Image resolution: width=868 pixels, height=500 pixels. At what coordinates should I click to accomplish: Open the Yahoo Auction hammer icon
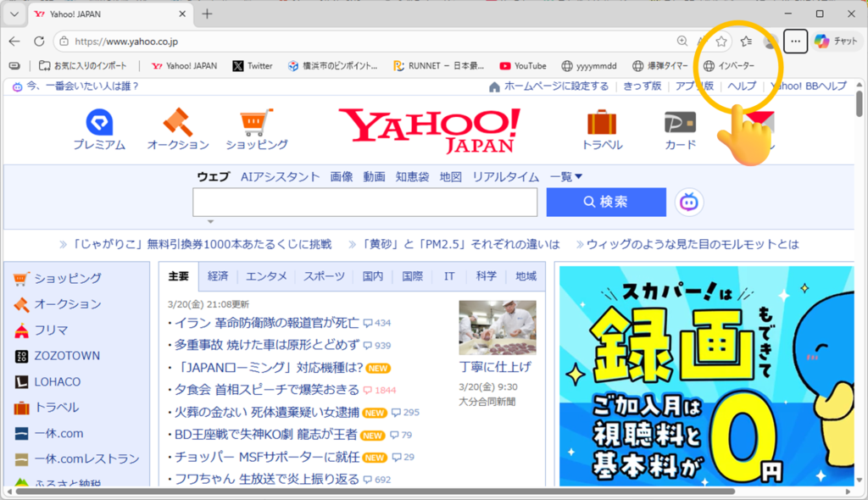(178, 124)
